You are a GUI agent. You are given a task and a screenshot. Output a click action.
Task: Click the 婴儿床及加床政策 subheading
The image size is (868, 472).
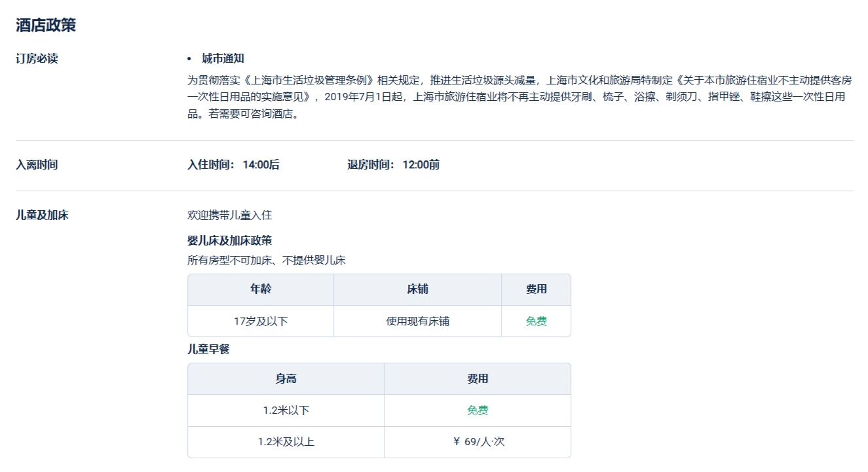pos(229,240)
